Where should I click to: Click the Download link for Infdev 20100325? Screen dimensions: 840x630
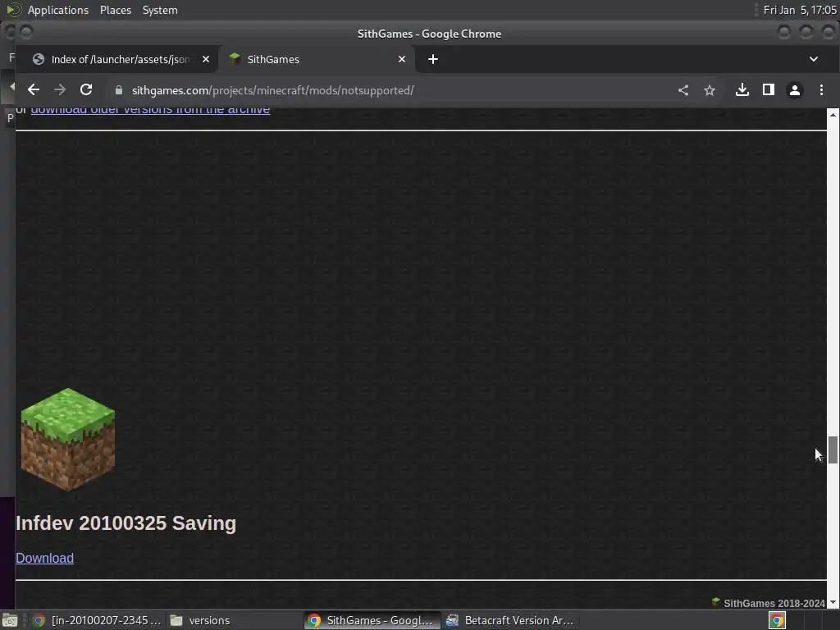pyautogui.click(x=44, y=558)
